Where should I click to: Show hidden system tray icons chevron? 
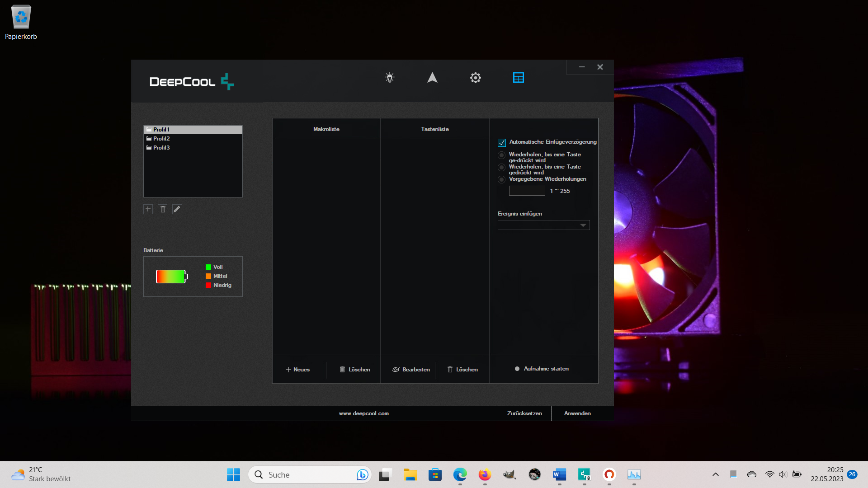point(715,474)
